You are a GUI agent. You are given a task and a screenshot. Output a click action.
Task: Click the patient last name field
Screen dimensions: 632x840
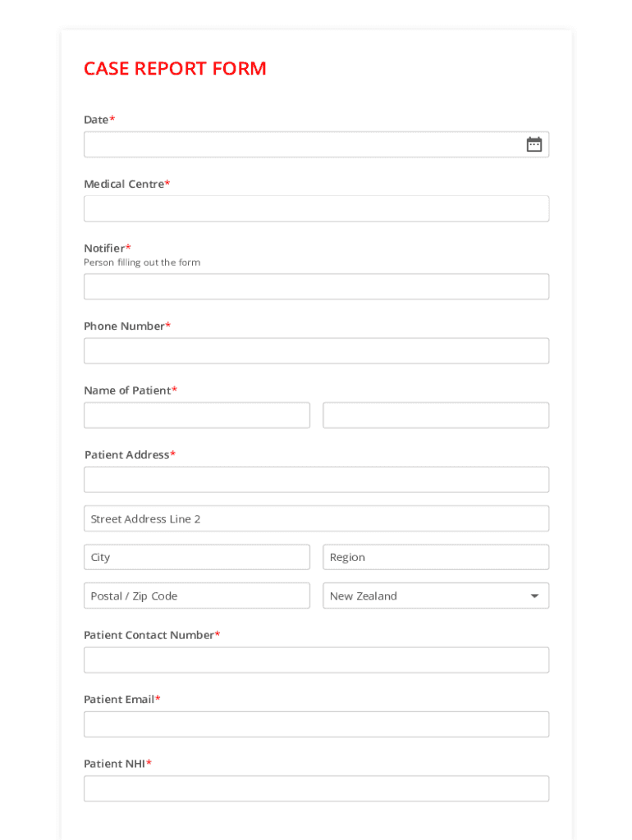click(x=436, y=415)
